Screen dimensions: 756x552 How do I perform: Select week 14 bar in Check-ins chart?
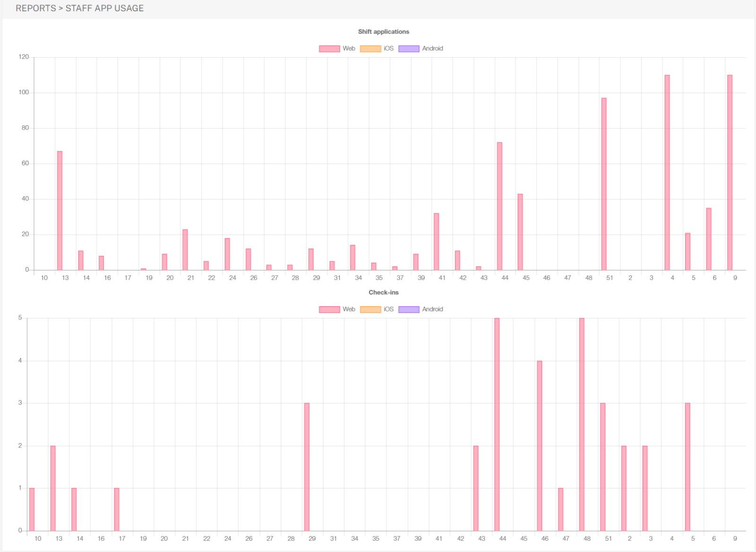(74, 509)
